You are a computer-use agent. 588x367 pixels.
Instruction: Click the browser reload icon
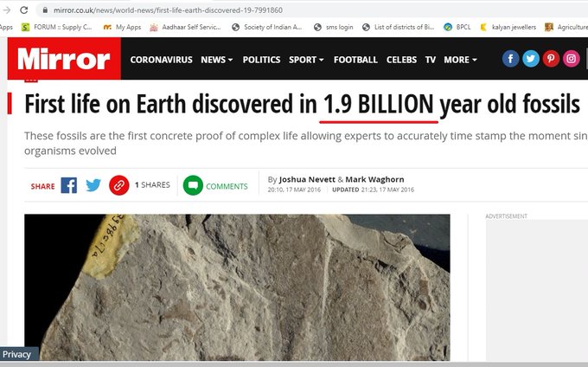[x=23, y=10]
